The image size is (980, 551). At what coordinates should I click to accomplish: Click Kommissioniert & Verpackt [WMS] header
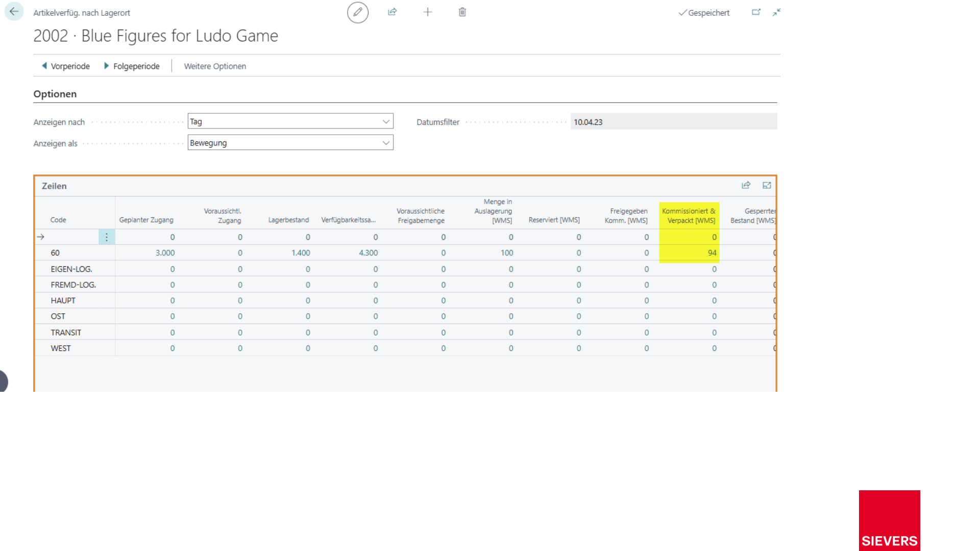[689, 216]
